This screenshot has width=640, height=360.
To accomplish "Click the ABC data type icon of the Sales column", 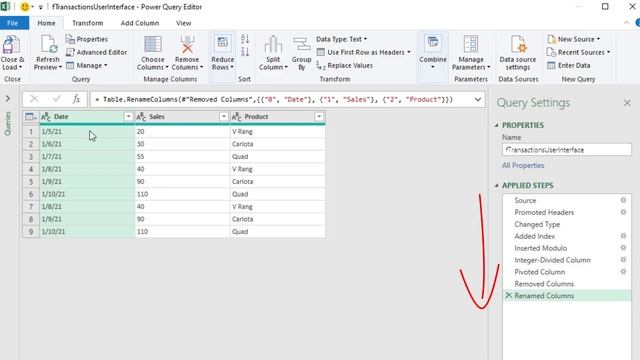I will [x=141, y=117].
